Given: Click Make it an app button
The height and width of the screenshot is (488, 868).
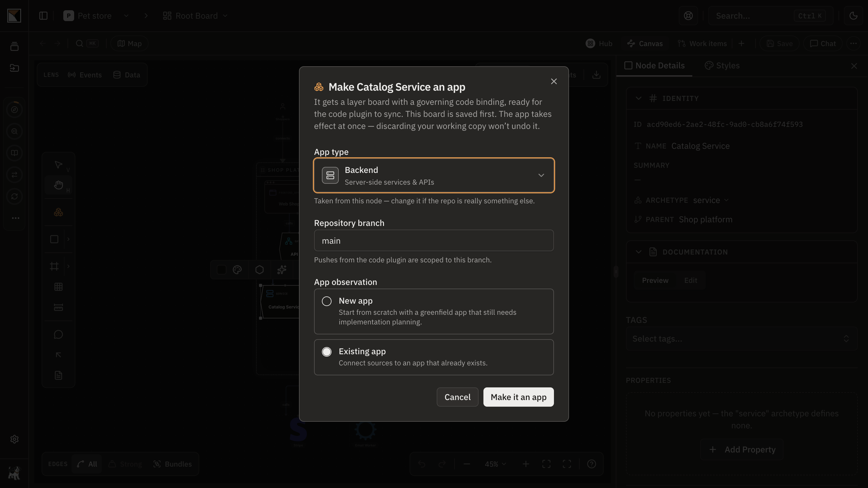Looking at the screenshot, I should pyautogui.click(x=518, y=397).
